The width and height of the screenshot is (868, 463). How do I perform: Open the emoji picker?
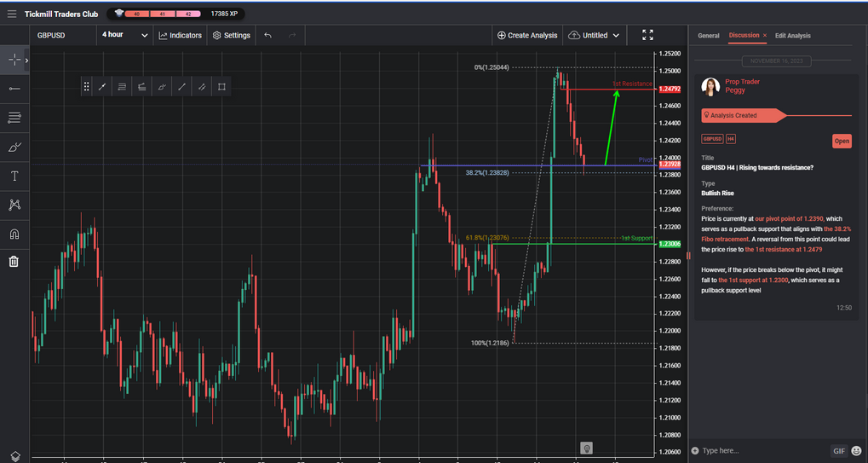coord(856,451)
